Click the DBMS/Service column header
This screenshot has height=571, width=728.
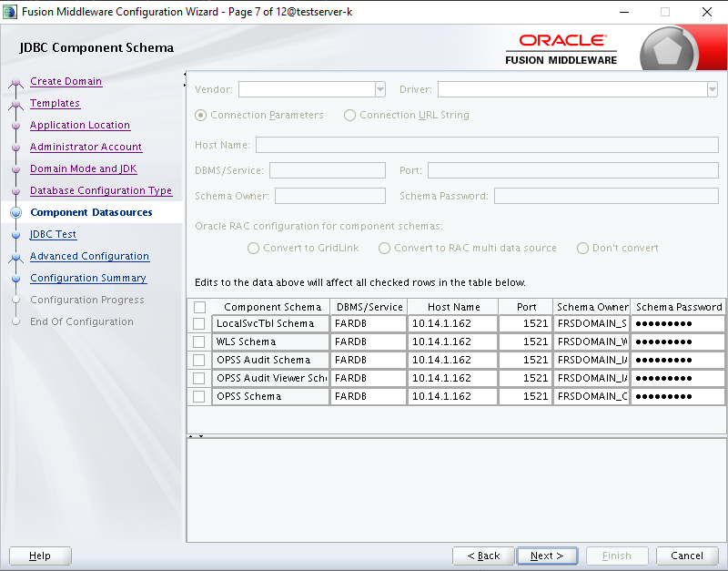(x=369, y=307)
